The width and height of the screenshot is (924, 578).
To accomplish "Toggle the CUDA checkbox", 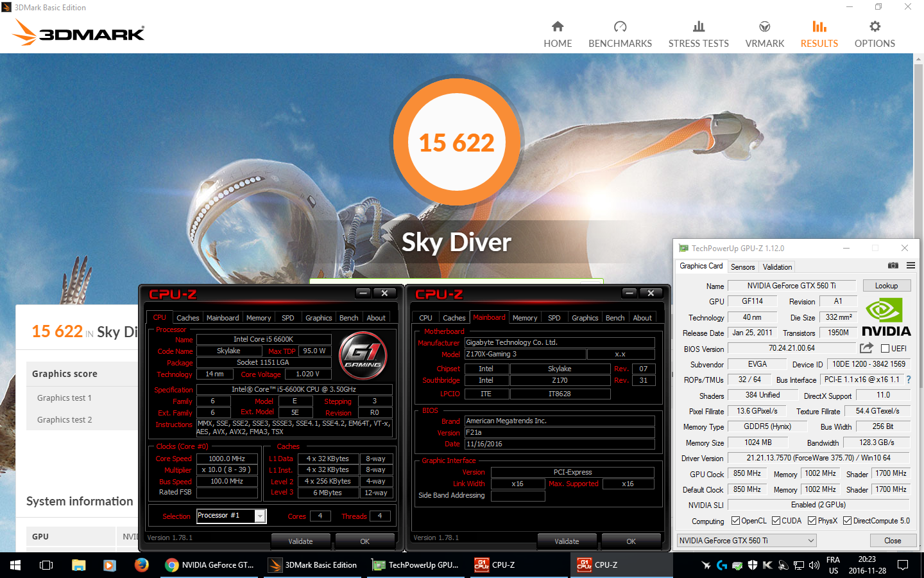I will [776, 521].
